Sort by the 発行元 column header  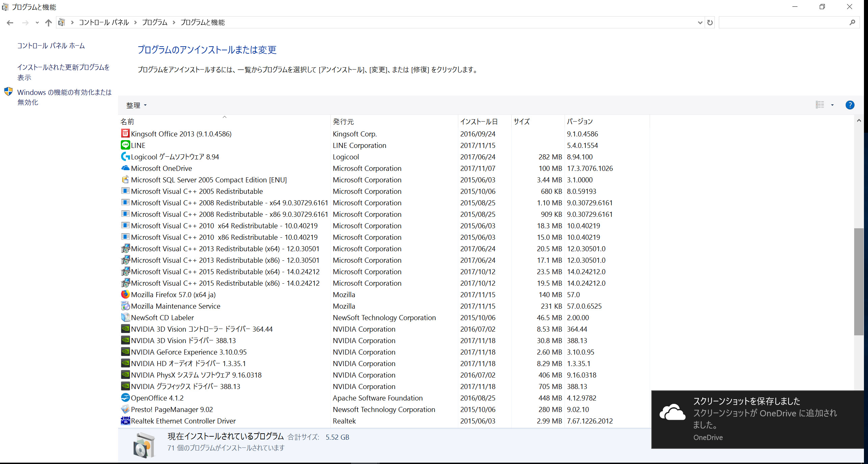click(x=343, y=122)
